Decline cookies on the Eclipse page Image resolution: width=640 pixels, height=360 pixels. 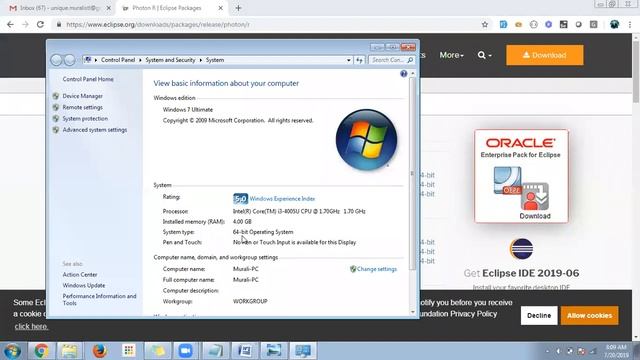[x=539, y=316]
